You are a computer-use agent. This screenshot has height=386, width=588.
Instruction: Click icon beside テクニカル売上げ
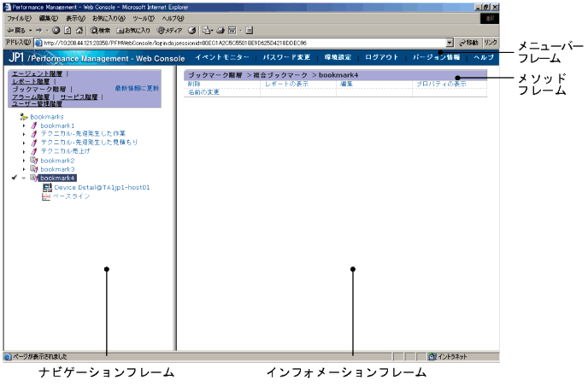34,151
